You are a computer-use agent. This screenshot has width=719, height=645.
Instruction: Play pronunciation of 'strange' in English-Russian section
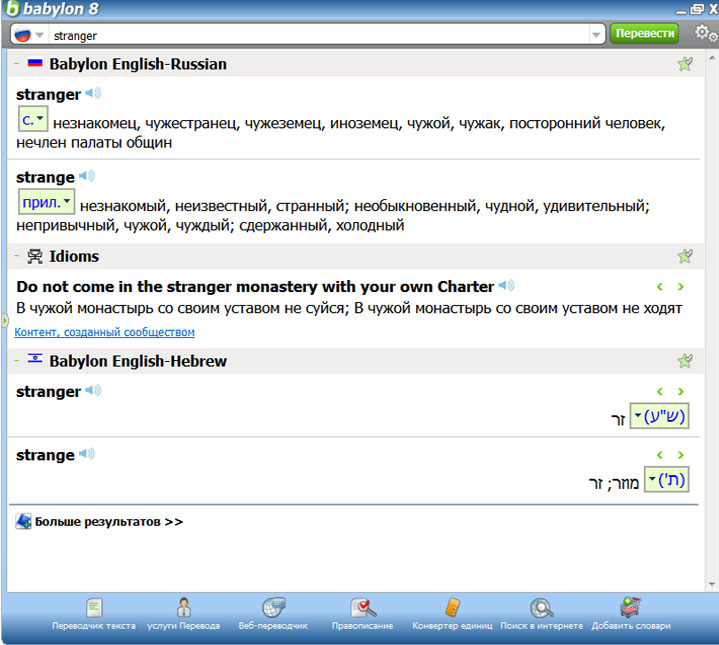coord(87,177)
